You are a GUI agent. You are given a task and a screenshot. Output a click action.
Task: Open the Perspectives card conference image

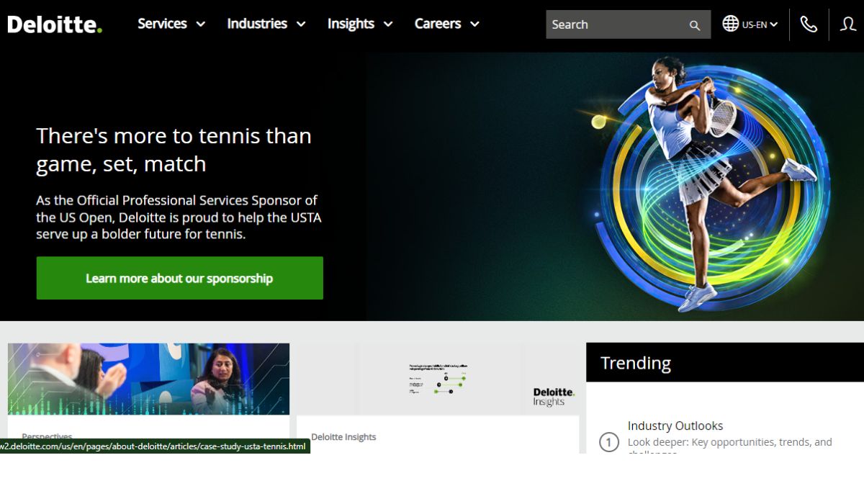coord(148,379)
